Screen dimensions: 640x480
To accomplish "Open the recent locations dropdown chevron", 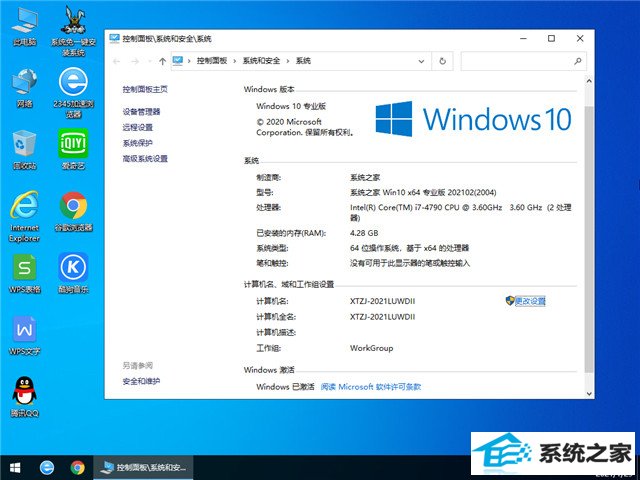I will 150,61.
